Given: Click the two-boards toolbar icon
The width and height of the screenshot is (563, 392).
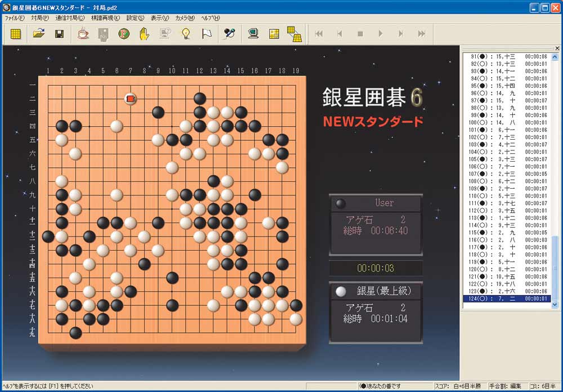Looking at the screenshot, I should click(294, 34).
